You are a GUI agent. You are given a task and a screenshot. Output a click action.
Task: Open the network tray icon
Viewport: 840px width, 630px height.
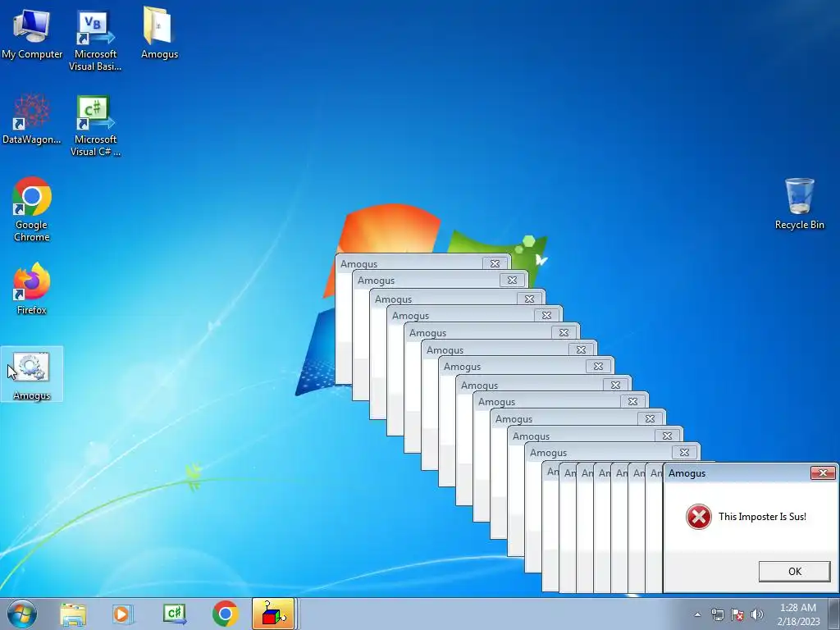click(717, 614)
